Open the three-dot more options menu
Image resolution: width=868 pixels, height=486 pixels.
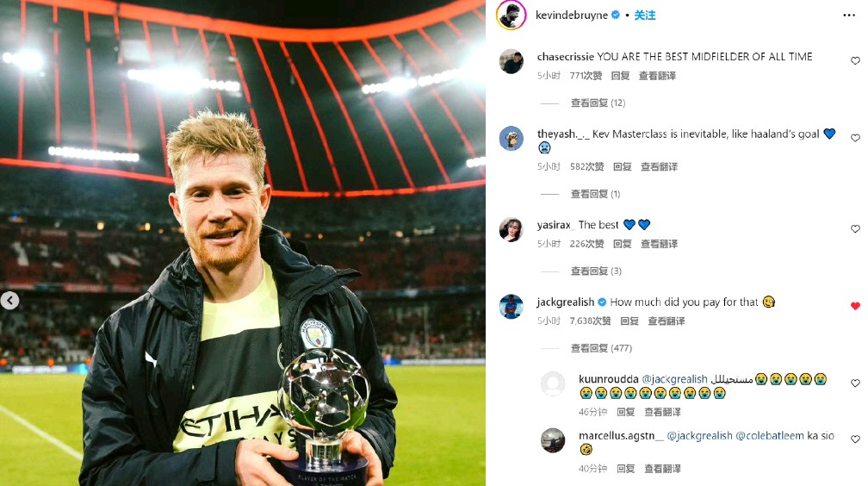click(x=849, y=15)
